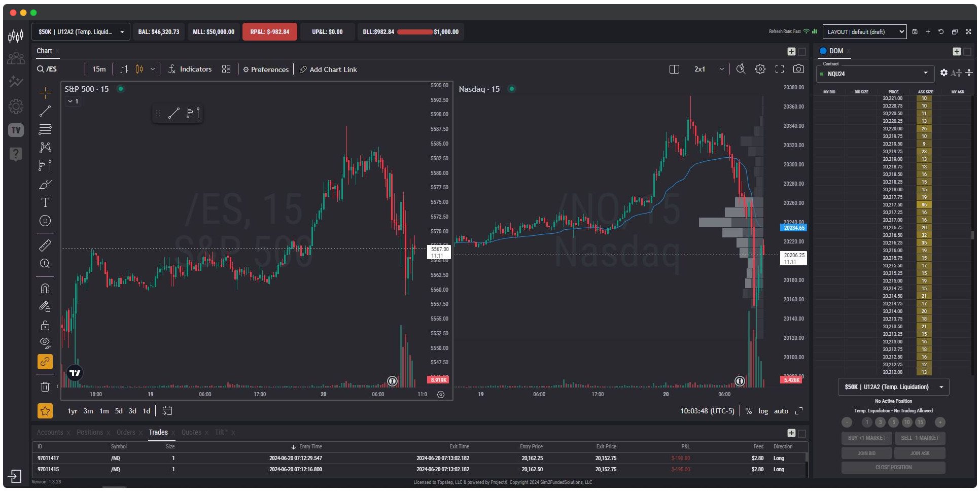Open the account selector dropdown
The image size is (980, 492).
[x=81, y=32]
